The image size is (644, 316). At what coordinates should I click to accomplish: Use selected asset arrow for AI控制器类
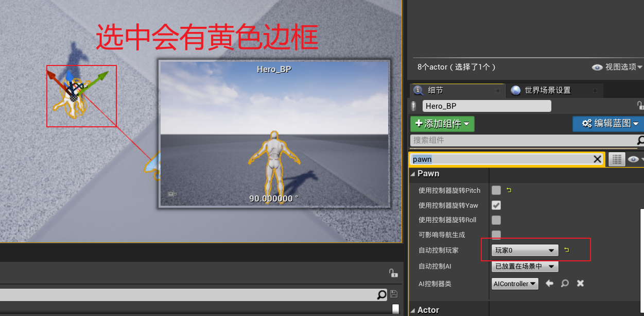click(550, 284)
